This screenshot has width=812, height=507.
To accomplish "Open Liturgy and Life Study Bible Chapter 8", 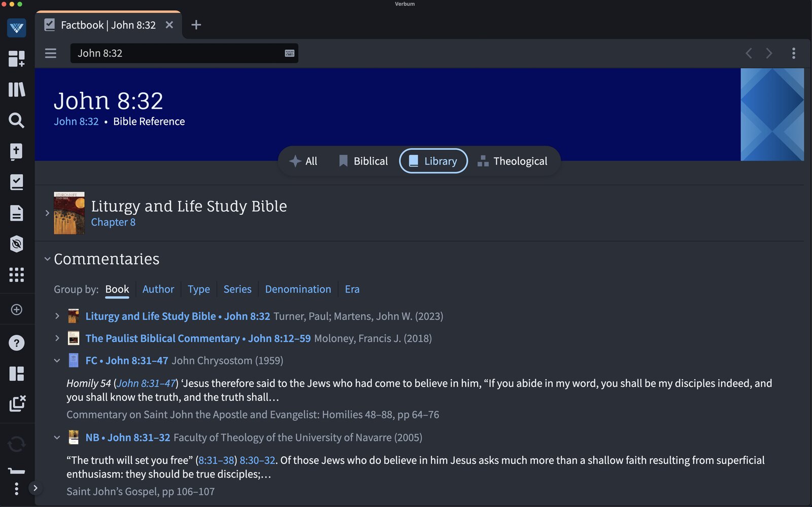I will (113, 222).
